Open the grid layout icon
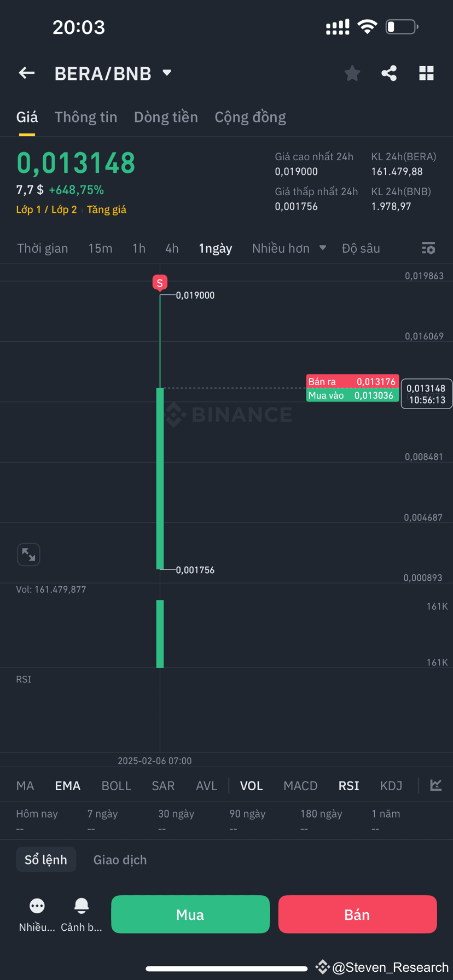The image size is (453, 980). coord(426,73)
